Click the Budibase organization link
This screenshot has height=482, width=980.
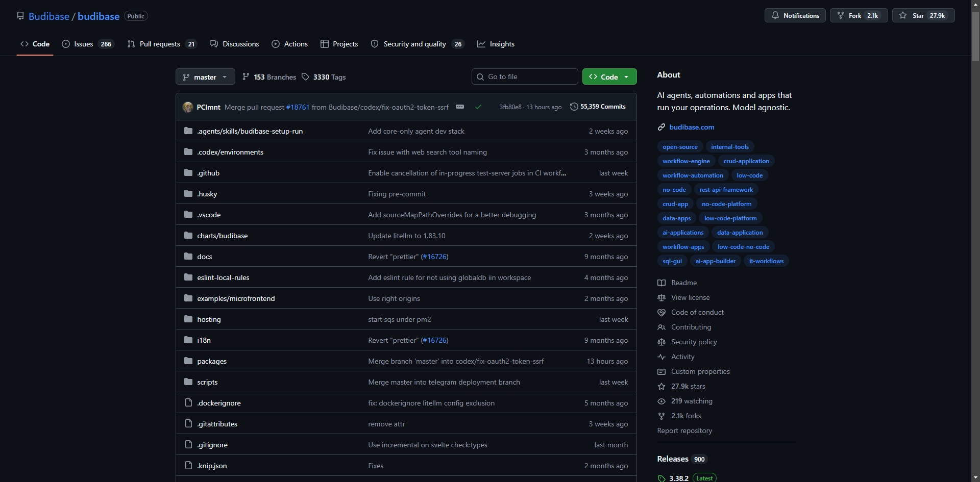[x=49, y=16]
